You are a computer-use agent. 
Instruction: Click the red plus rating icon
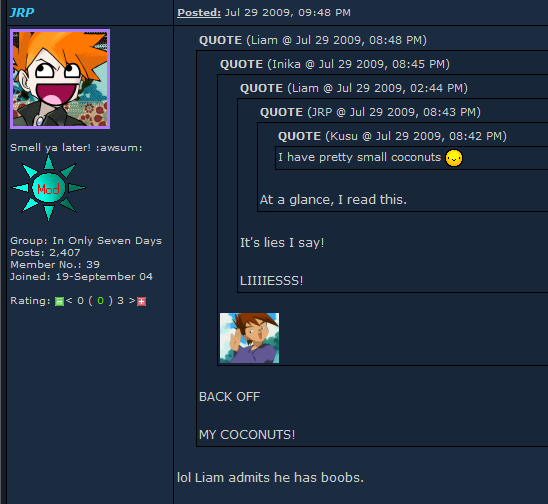(141, 301)
